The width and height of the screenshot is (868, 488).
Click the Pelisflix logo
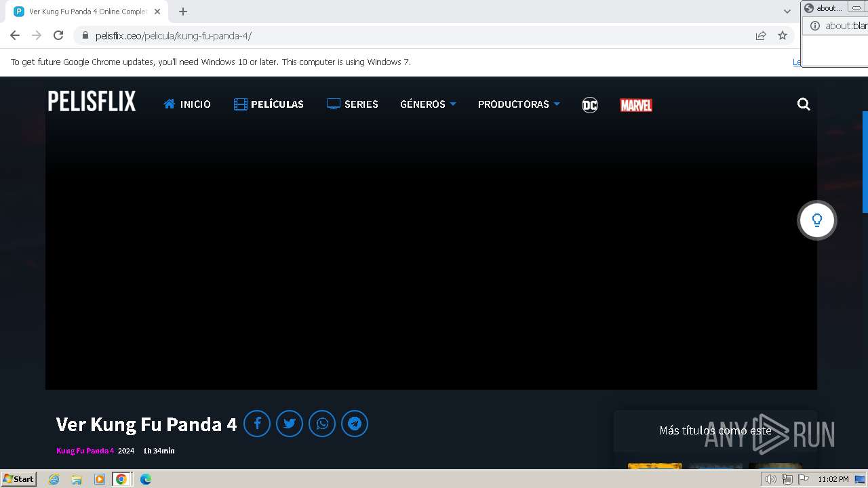coord(92,102)
